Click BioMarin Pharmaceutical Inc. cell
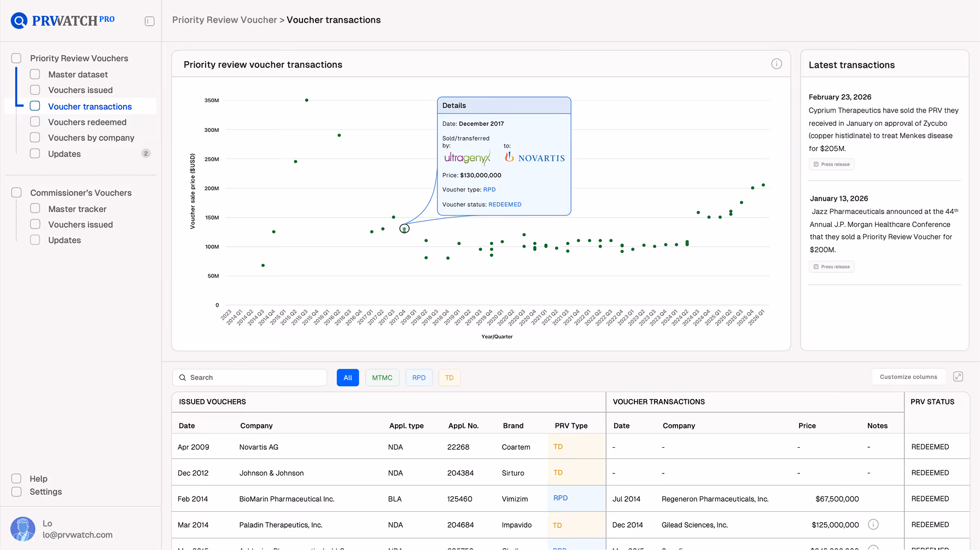This screenshot has height=550, width=980. [x=287, y=499]
